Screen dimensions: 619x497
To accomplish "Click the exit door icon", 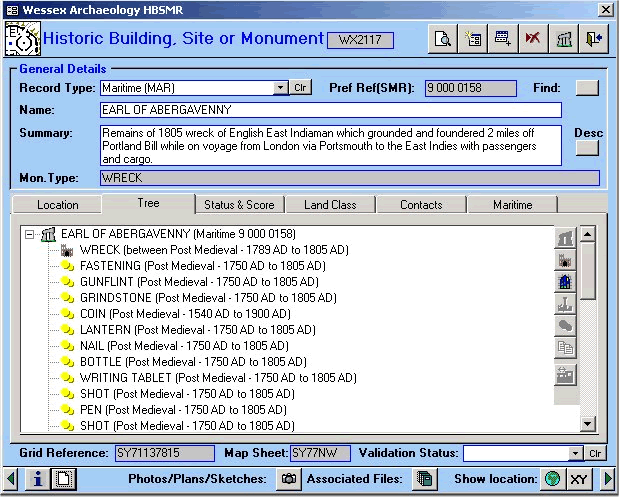I will point(596,40).
